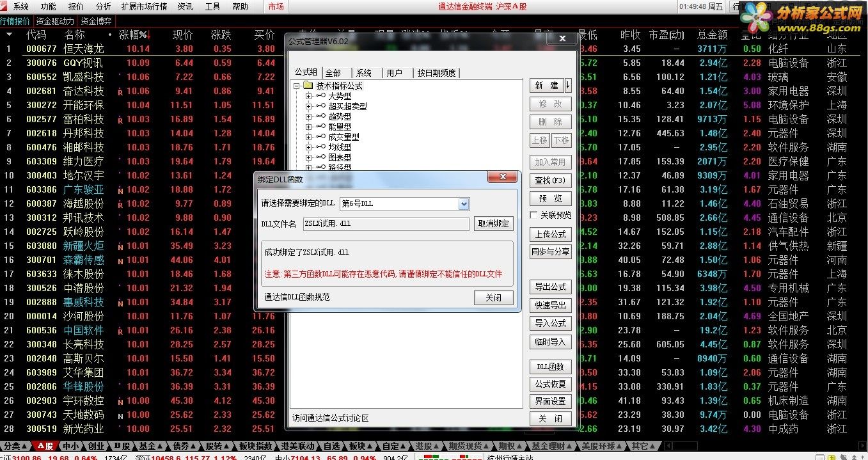
Task: Select the 板块指数 tab at bottom
Action: (x=255, y=446)
